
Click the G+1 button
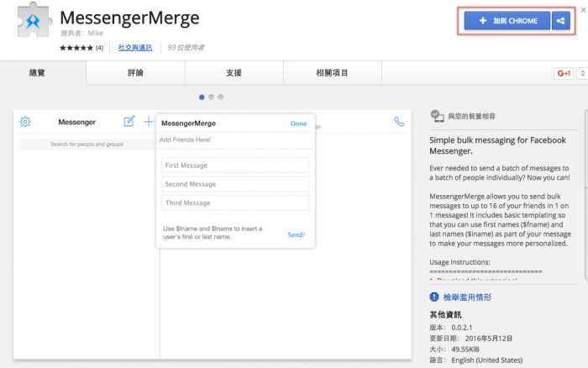[x=564, y=73]
